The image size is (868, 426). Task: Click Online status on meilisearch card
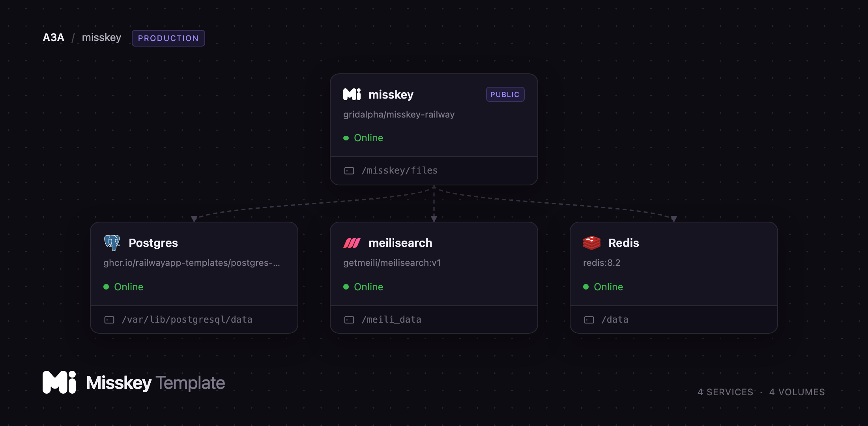click(369, 287)
